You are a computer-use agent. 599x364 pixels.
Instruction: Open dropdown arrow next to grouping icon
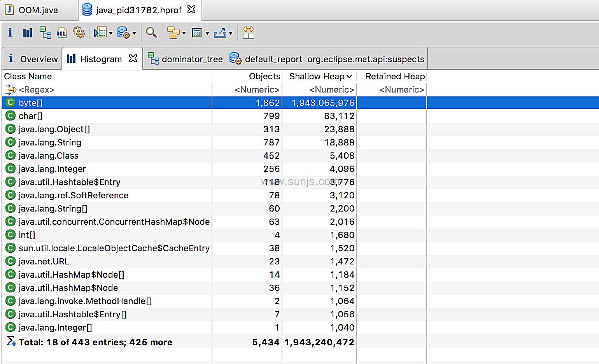184,33
